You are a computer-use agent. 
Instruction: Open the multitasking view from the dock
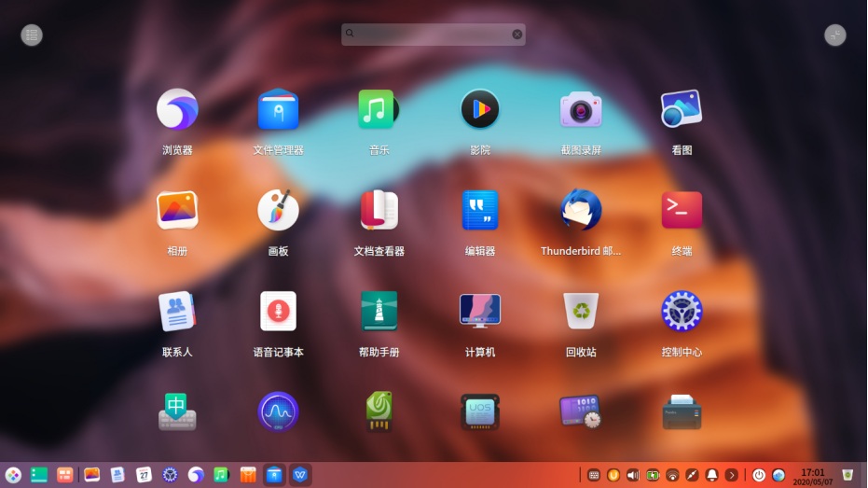coord(64,475)
